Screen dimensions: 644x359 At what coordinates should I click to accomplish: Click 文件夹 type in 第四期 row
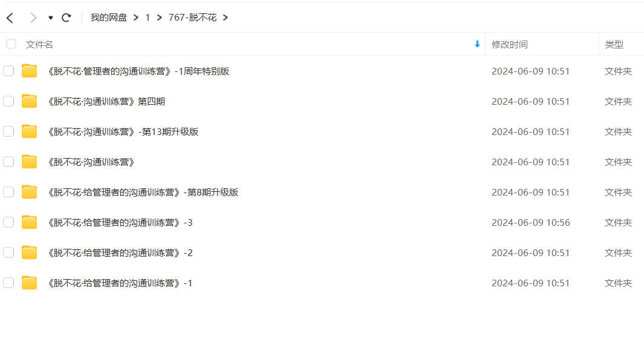618,102
